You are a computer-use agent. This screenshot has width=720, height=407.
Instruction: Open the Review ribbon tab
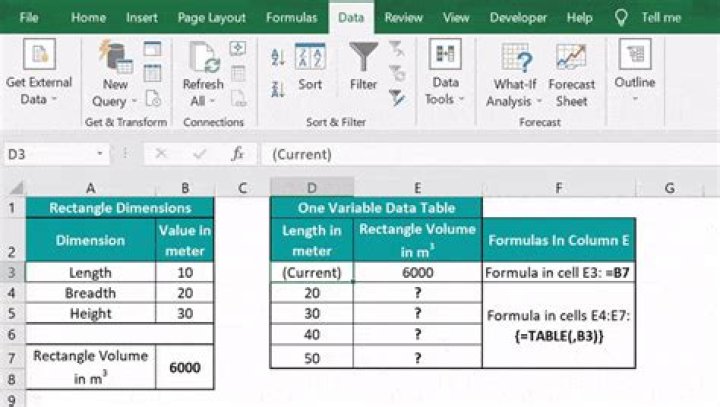(403, 18)
